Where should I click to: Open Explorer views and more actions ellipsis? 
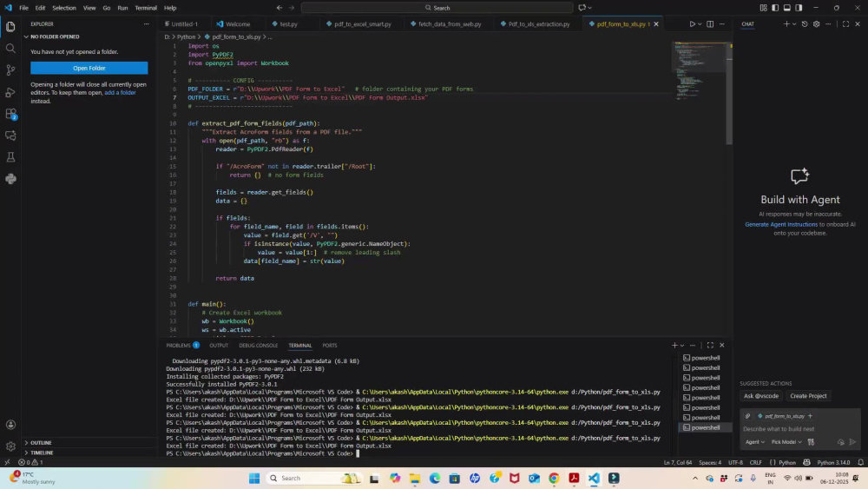(x=146, y=23)
